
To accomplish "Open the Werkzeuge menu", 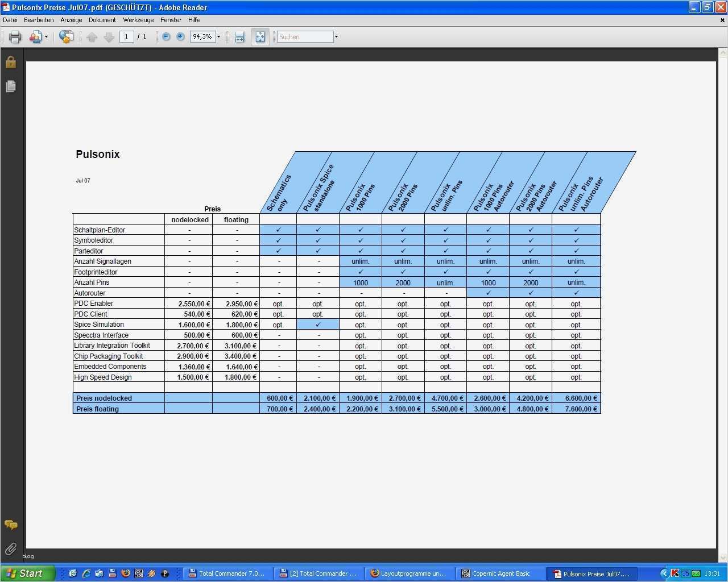I will pyautogui.click(x=138, y=20).
